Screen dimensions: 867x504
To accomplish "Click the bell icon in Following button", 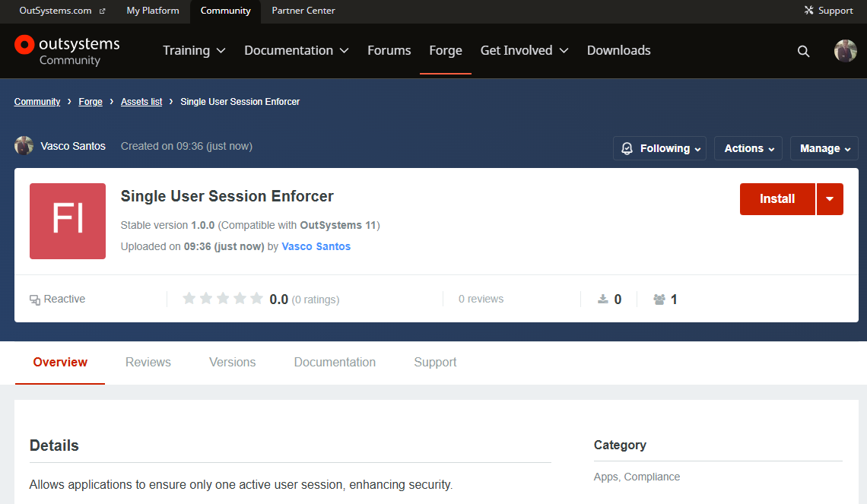I will click(x=627, y=149).
